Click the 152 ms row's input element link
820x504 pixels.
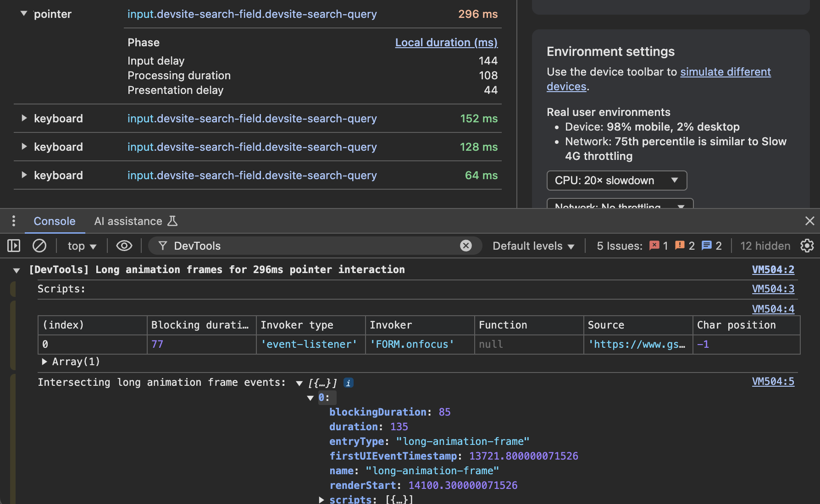coord(252,119)
